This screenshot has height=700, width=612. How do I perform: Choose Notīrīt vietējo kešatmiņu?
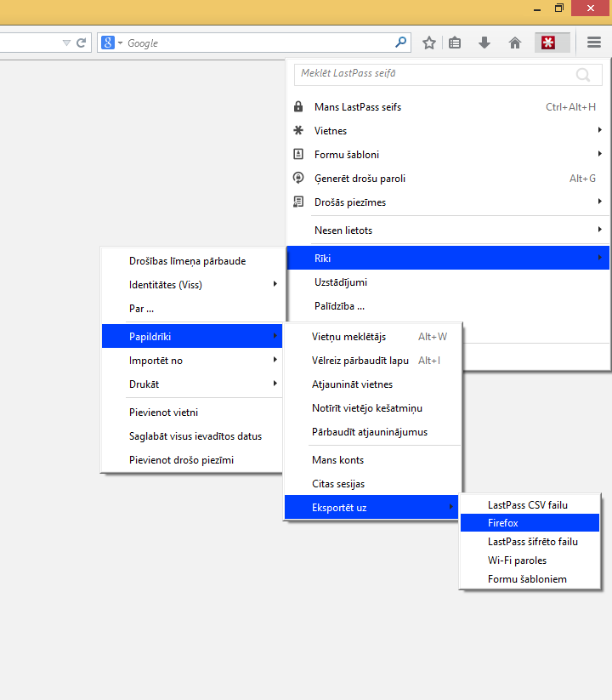(372, 408)
